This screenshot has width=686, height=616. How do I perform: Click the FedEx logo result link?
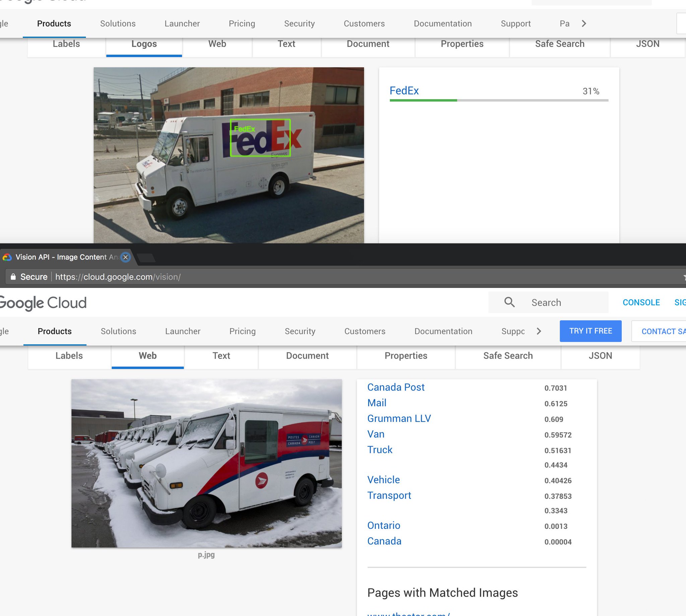tap(404, 91)
